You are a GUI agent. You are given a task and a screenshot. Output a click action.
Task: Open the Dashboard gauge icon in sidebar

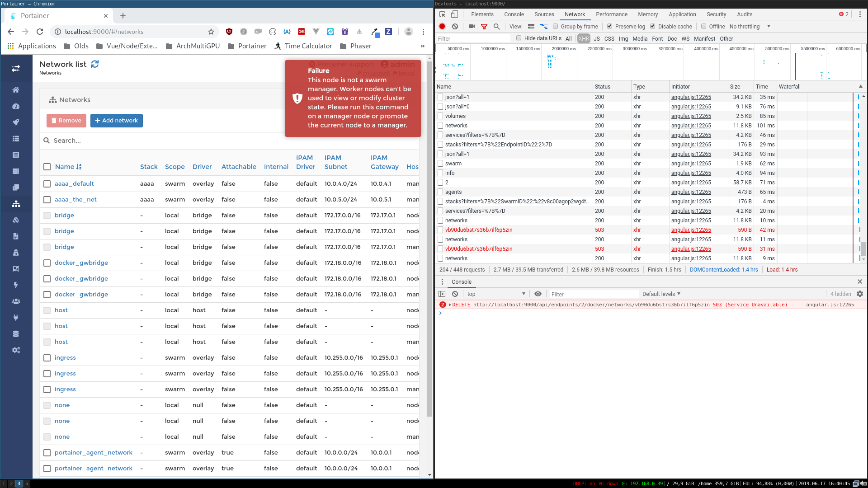click(16, 106)
